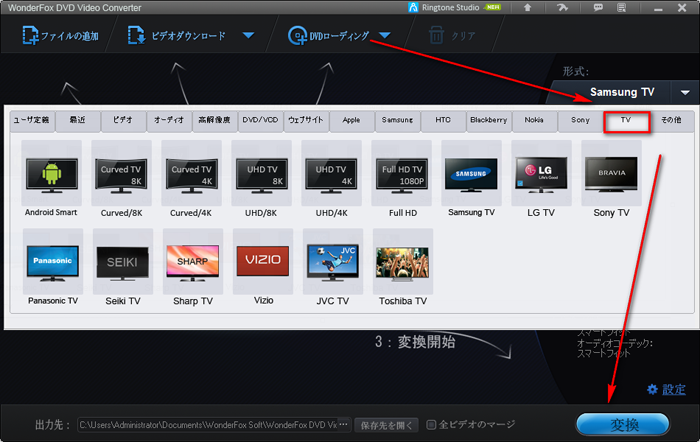Image resolution: width=700 pixels, height=442 pixels.
Task: Toggle 全ビデオのマージ checkbox
Action: pyautogui.click(x=431, y=425)
